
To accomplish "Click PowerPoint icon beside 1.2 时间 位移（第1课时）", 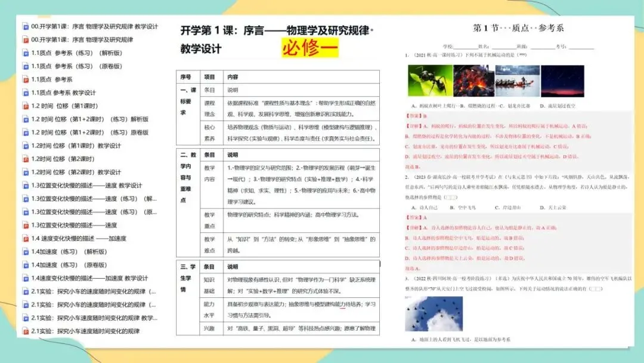I will pyautogui.click(x=26, y=106).
